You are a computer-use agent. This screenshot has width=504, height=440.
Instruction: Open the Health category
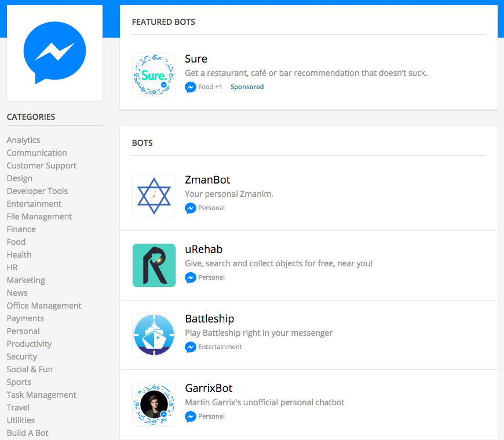[x=19, y=255]
